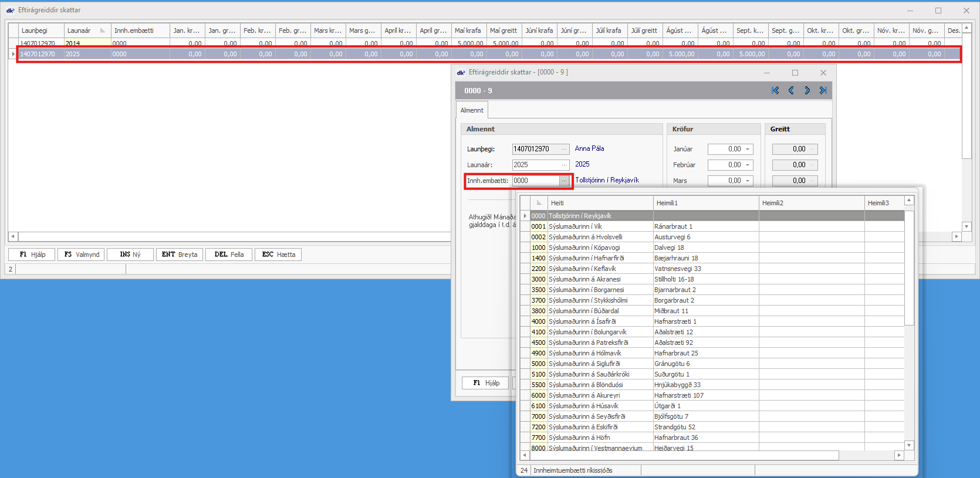This screenshot has height=478, width=980.
Task: Switch to the Almennt tab
Action: [x=472, y=110]
